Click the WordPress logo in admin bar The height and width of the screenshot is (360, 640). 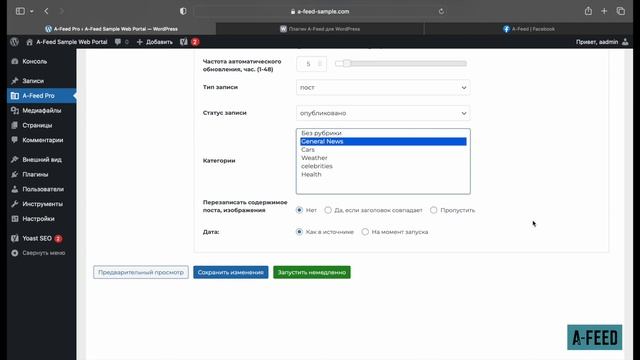point(15,42)
